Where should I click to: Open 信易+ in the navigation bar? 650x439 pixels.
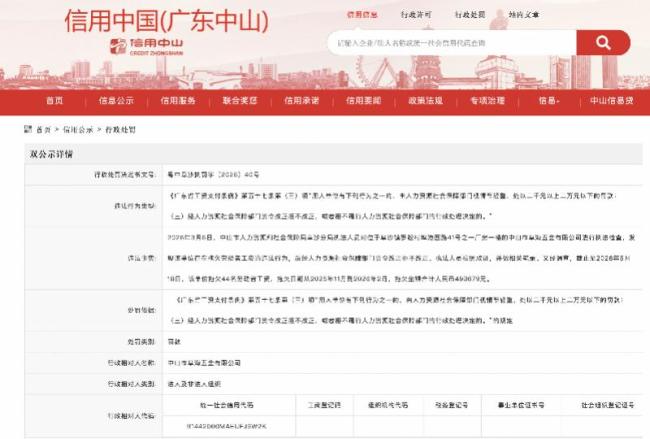pyautogui.click(x=549, y=101)
